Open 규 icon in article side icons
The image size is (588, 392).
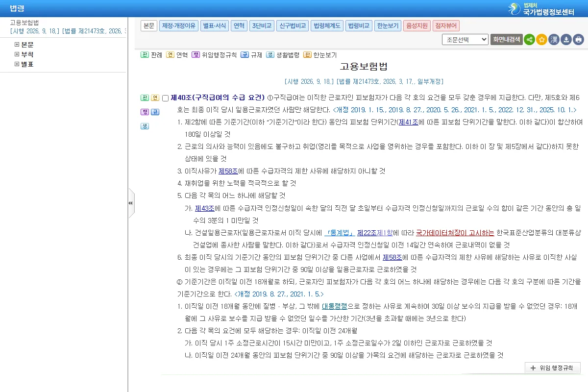pyautogui.click(x=155, y=112)
